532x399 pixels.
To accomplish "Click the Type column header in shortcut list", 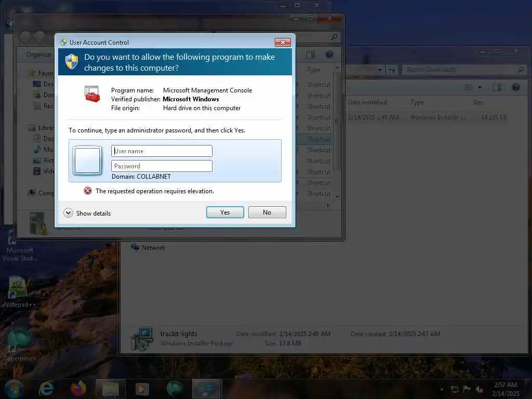I will [x=314, y=70].
